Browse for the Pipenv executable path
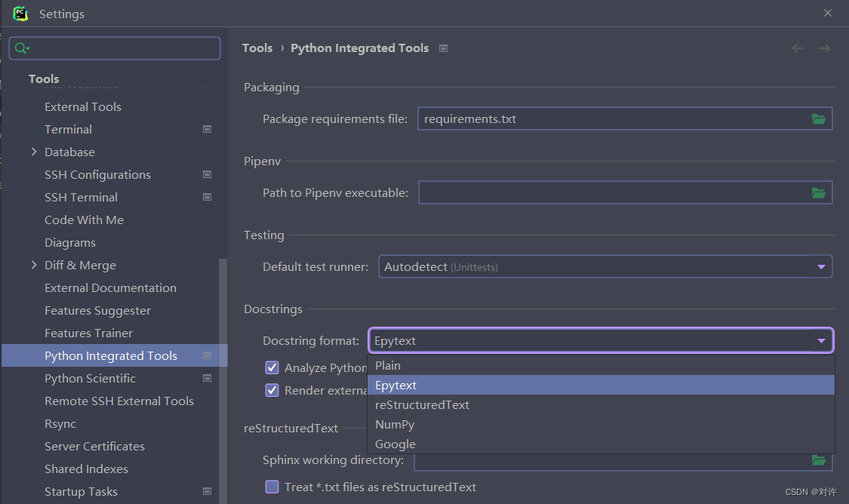The height and width of the screenshot is (504, 849). coord(818,193)
